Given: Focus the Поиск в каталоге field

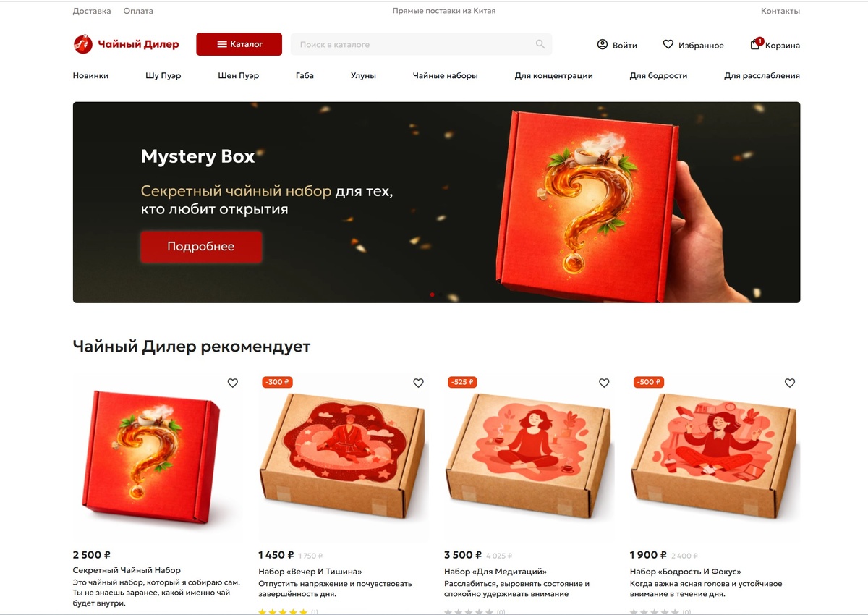Looking at the screenshot, I should [x=421, y=44].
